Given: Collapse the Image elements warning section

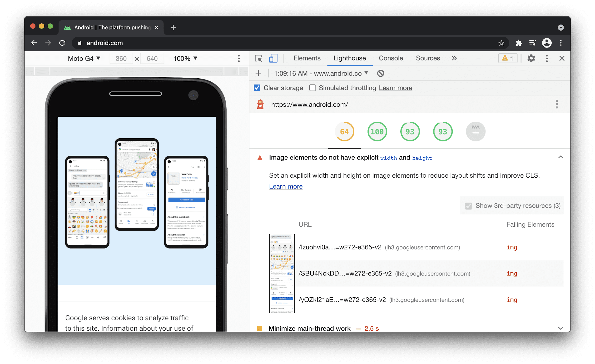Looking at the screenshot, I should 560,157.
